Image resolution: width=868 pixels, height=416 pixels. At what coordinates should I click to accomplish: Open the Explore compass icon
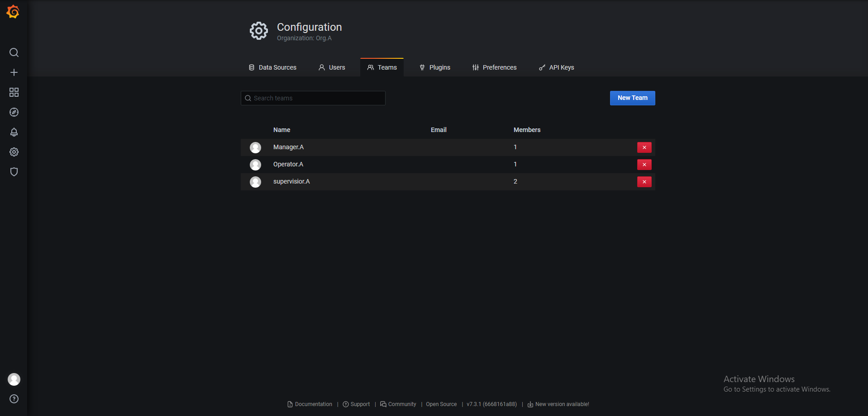14,112
